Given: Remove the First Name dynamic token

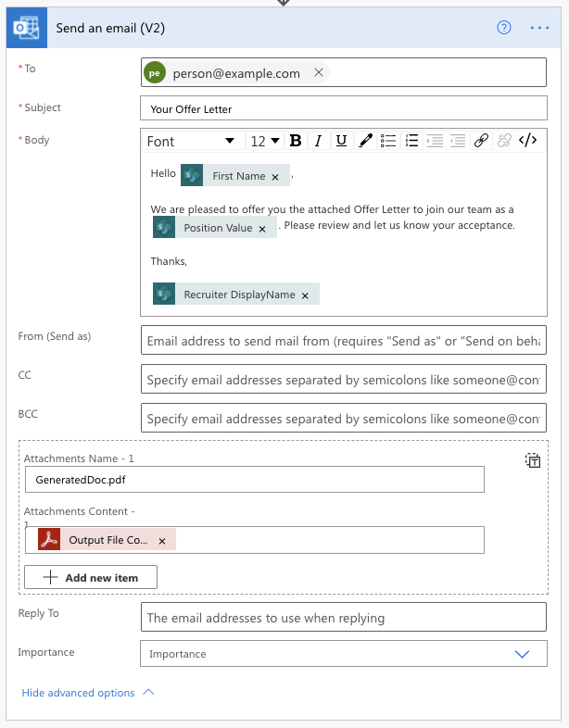Looking at the screenshot, I should pos(275,177).
